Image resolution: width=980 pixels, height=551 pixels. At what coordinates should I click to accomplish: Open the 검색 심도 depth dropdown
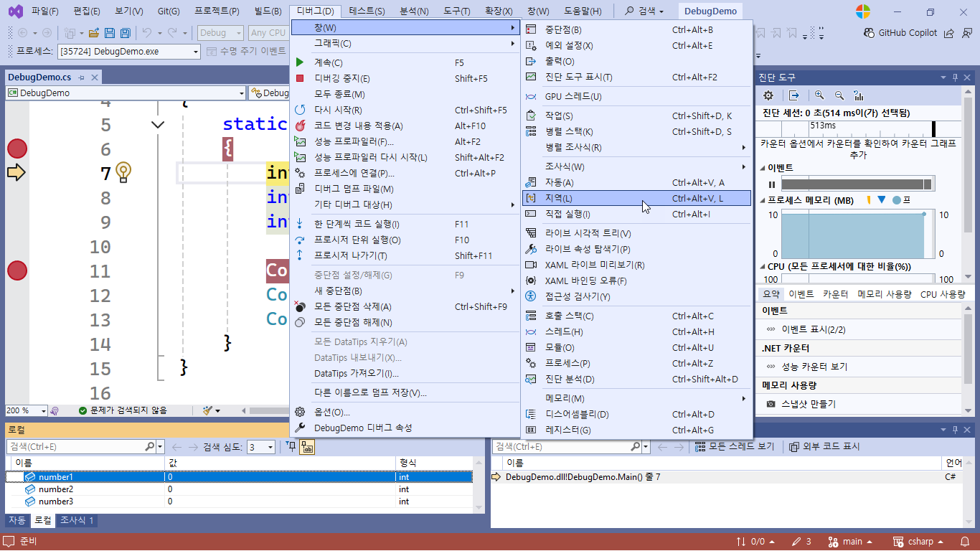tap(260, 446)
